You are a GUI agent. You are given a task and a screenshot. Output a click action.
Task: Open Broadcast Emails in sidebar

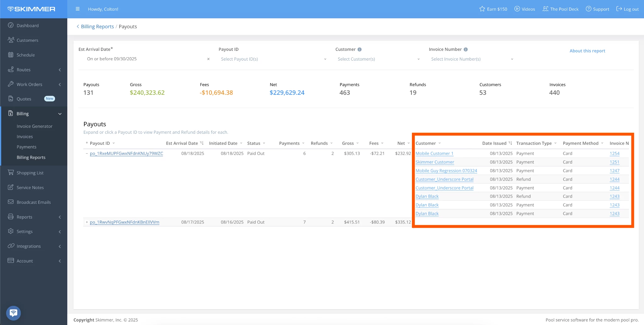click(34, 202)
